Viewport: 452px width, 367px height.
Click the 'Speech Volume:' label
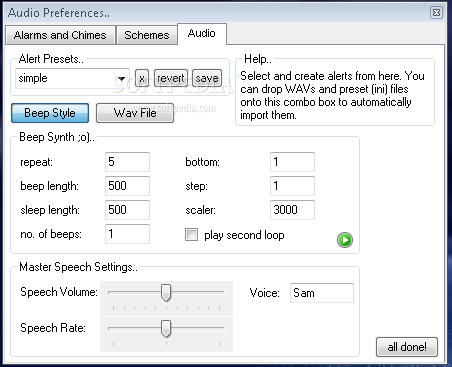59,292
